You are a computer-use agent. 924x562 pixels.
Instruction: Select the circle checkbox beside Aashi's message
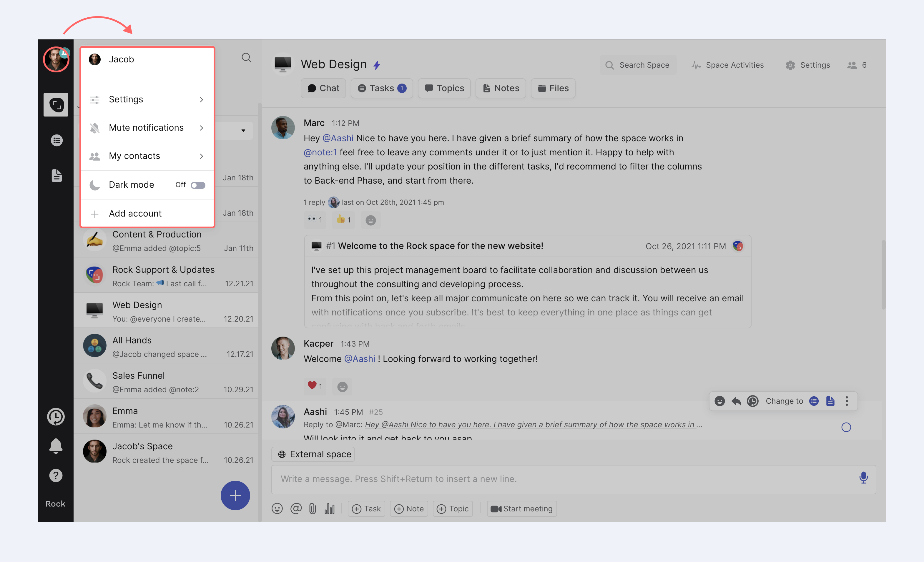[846, 428]
